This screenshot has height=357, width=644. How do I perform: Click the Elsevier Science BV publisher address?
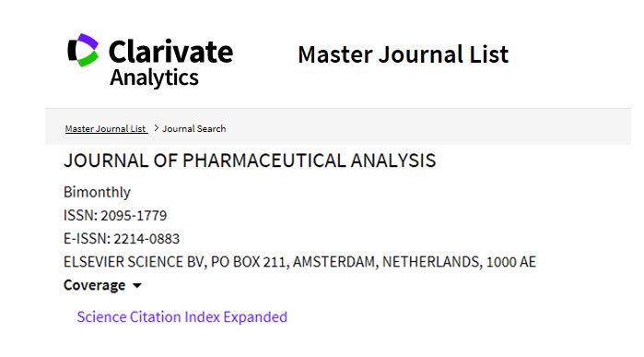(x=299, y=262)
